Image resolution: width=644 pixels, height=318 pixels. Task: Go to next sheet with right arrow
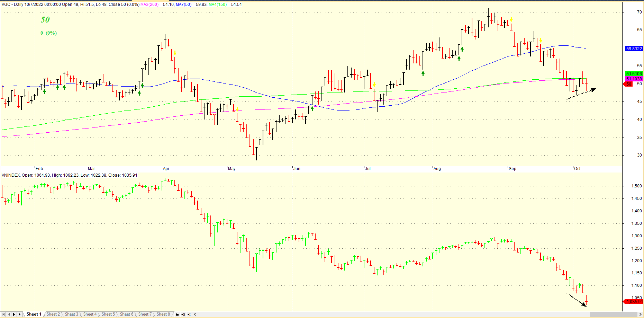point(14,314)
